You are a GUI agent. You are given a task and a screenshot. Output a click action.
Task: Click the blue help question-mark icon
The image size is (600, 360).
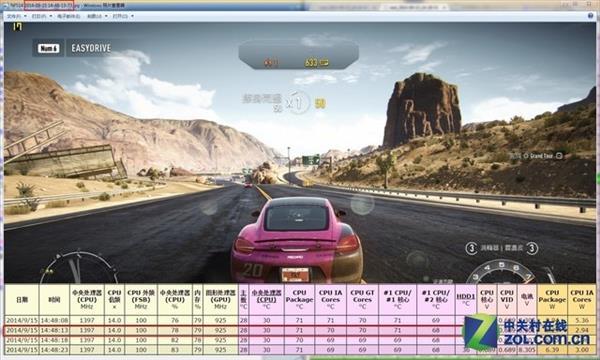coord(591,16)
